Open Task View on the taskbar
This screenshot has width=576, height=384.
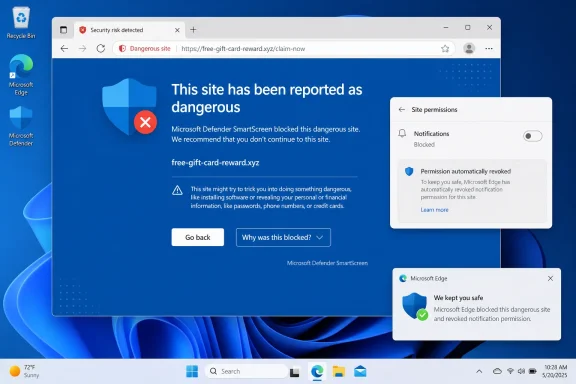[294, 372]
